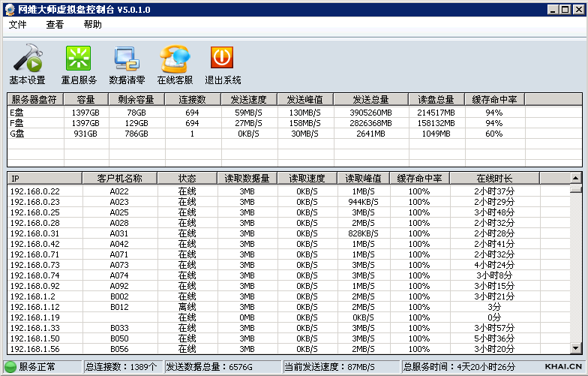This screenshot has height=376, width=588.
Task: Open the 文件 menu
Action: [17, 25]
